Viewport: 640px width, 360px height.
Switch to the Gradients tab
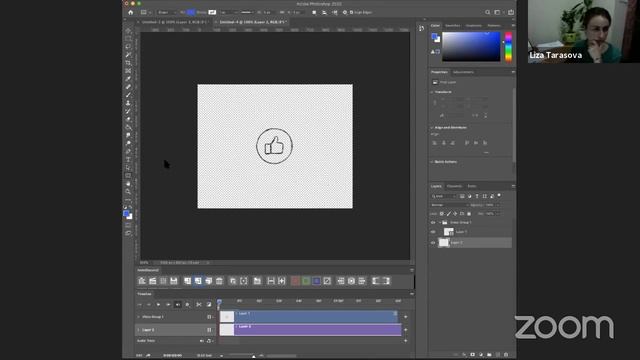coord(473,26)
